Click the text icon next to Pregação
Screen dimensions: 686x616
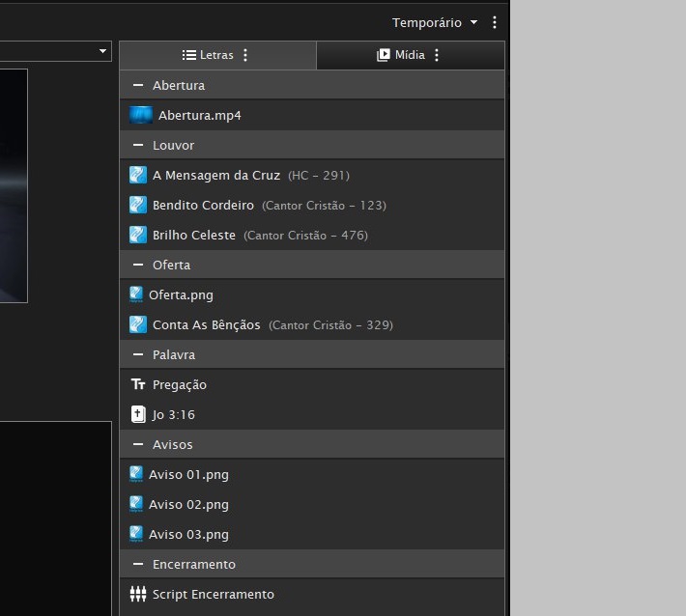(138, 384)
